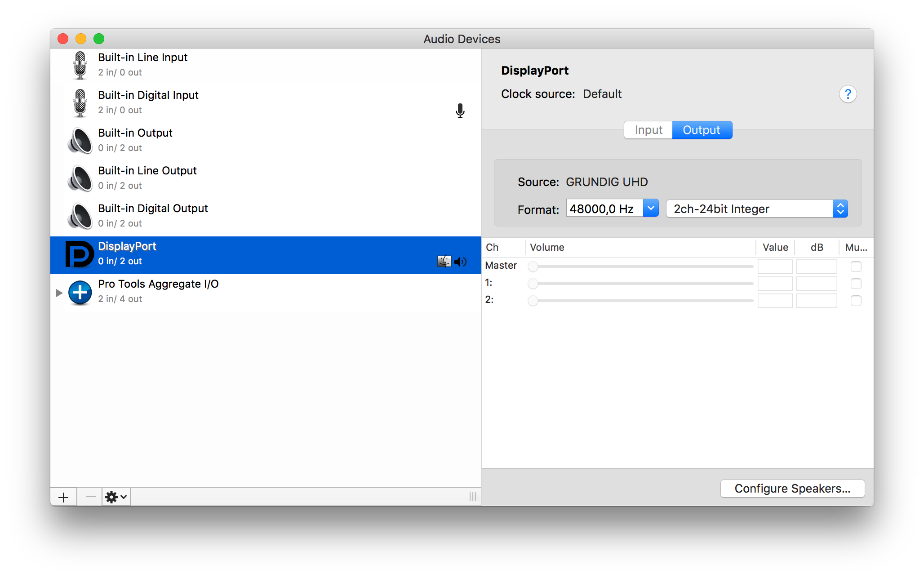Screen dimensions: 924x578
Task: Click default input microphone indicator icon
Action: point(460,111)
